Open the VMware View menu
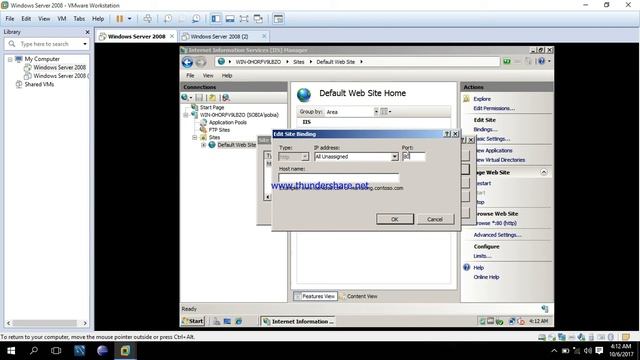Viewport: 640px width, 360px height. (44, 19)
